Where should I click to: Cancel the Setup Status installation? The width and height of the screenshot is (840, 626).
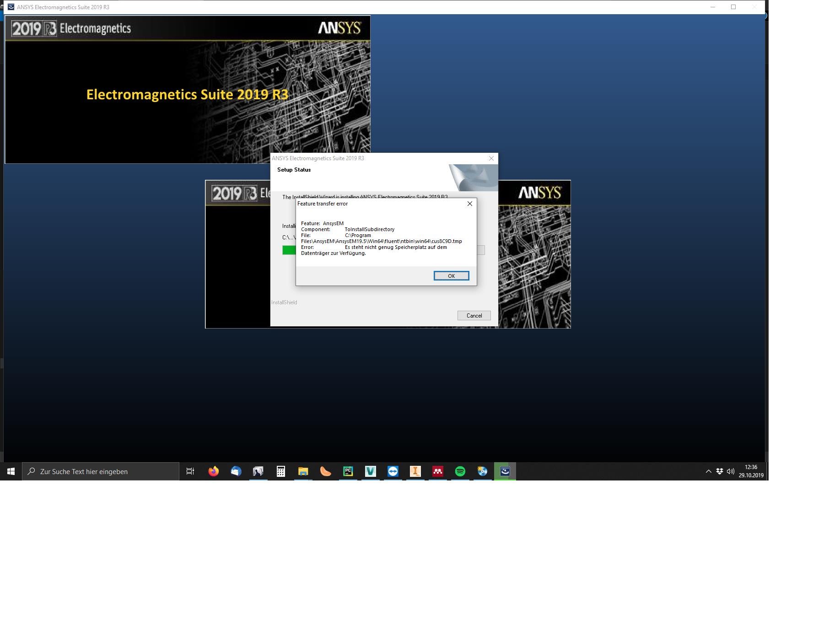[474, 315]
